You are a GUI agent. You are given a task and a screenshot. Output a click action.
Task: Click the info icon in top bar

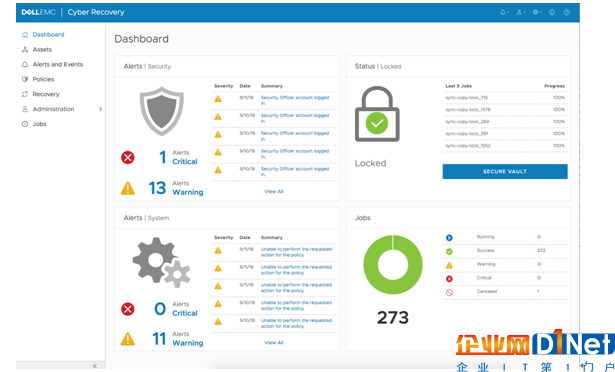click(552, 12)
